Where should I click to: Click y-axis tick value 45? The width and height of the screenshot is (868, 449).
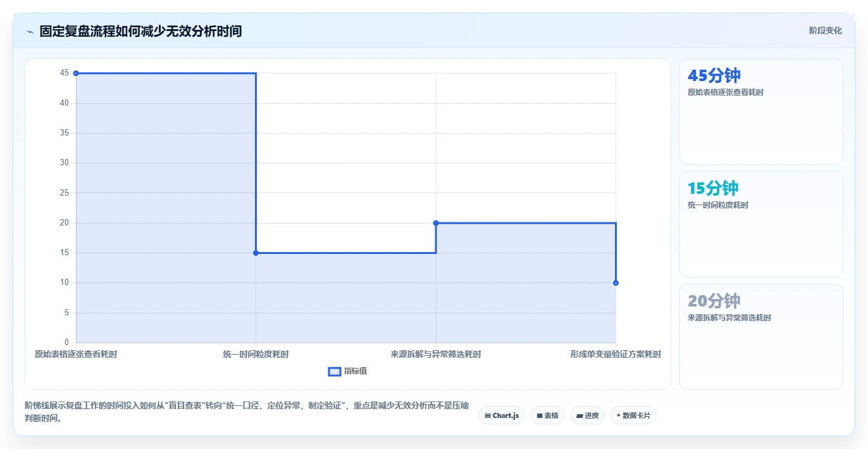coord(65,73)
